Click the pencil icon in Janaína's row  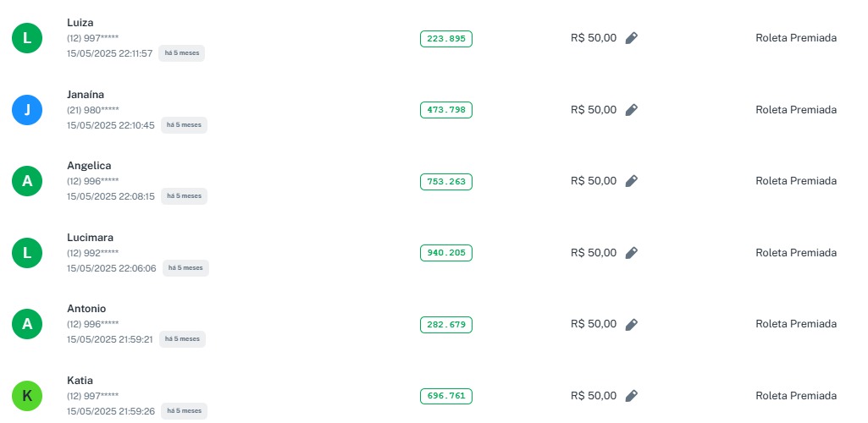[631, 110]
